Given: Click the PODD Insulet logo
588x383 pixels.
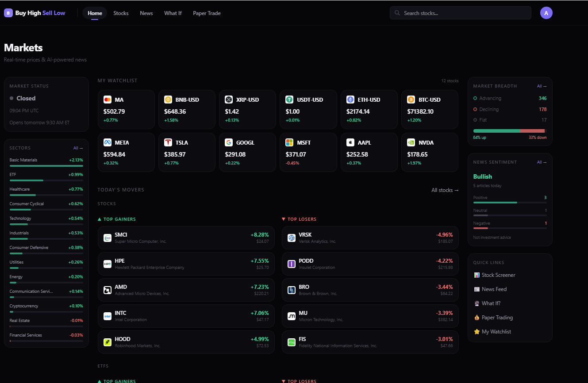Looking at the screenshot, I should point(292,264).
